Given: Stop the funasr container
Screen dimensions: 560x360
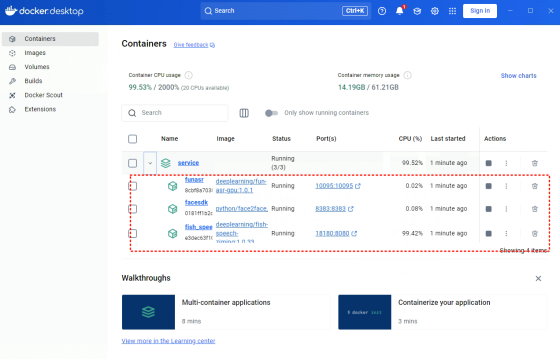Looking at the screenshot, I should (489, 186).
